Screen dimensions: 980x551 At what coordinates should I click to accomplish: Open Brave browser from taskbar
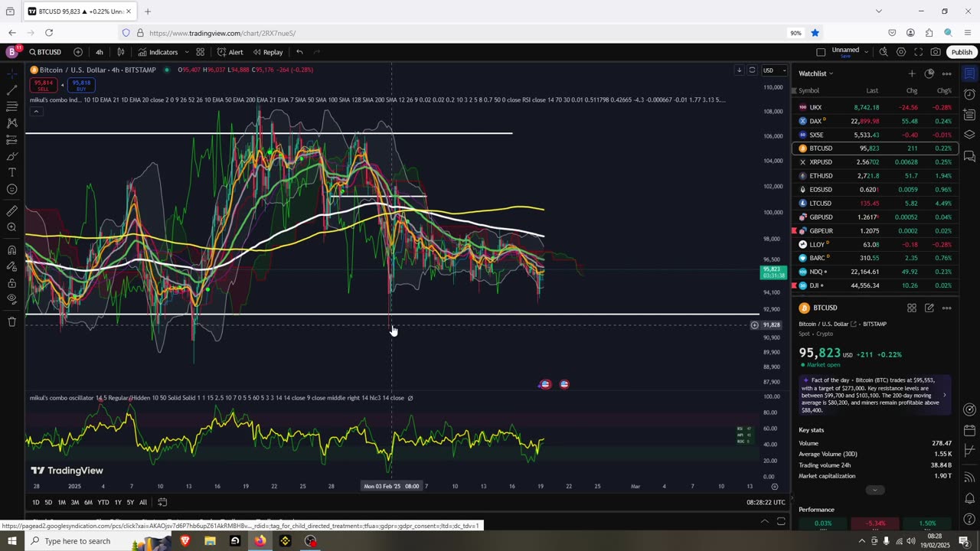pos(185,541)
